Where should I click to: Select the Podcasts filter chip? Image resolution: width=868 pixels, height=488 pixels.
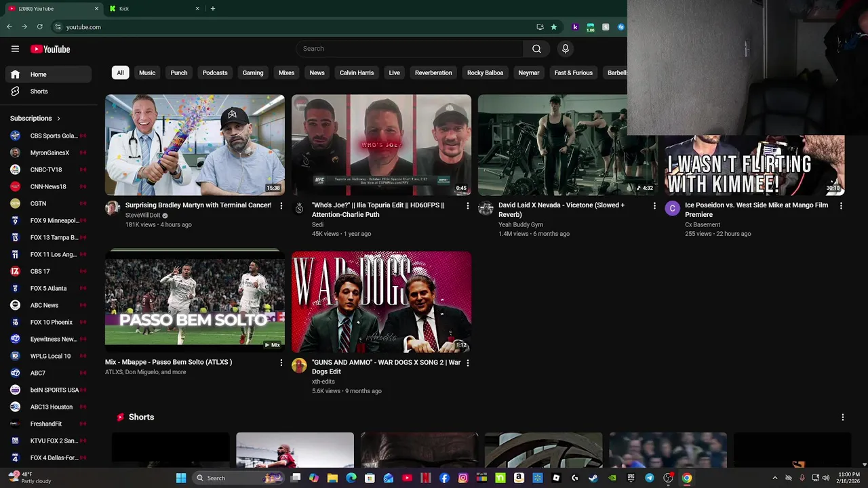[215, 73]
